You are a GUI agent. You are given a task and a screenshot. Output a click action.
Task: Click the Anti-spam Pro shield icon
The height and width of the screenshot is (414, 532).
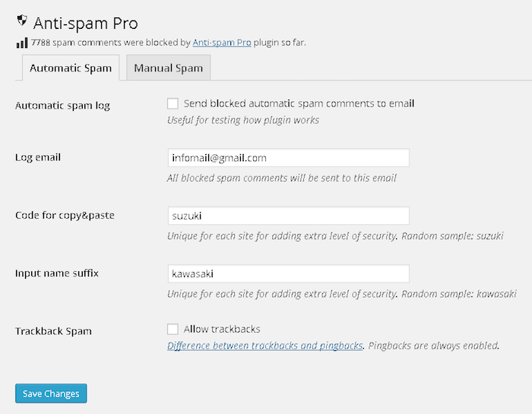pyautogui.click(x=22, y=20)
